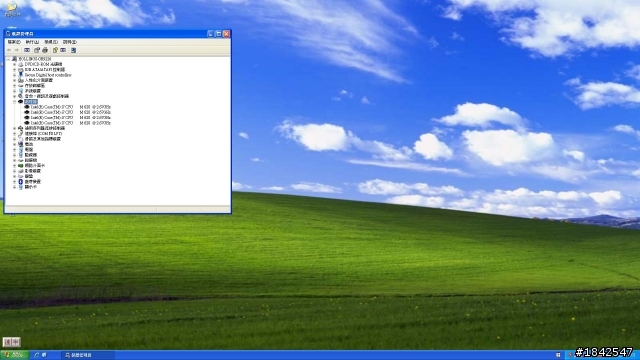
Task: Expand the Universal Serial Bus controllers category
Action: [14, 128]
